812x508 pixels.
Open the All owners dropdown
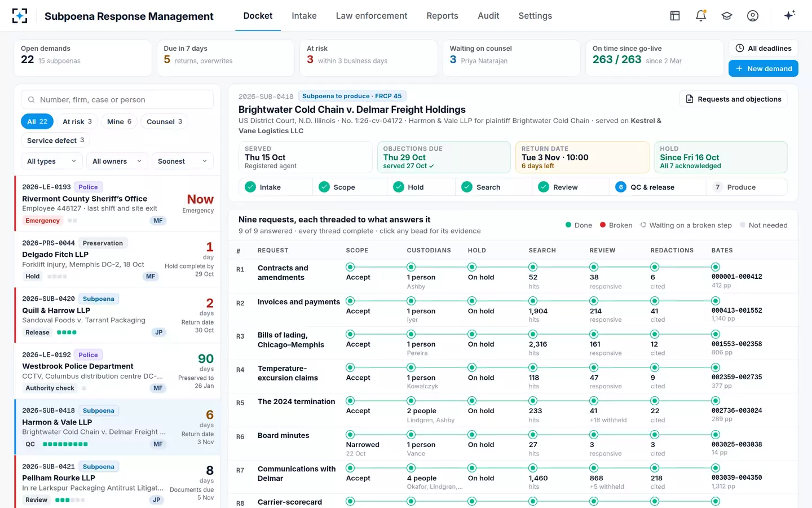coord(117,161)
